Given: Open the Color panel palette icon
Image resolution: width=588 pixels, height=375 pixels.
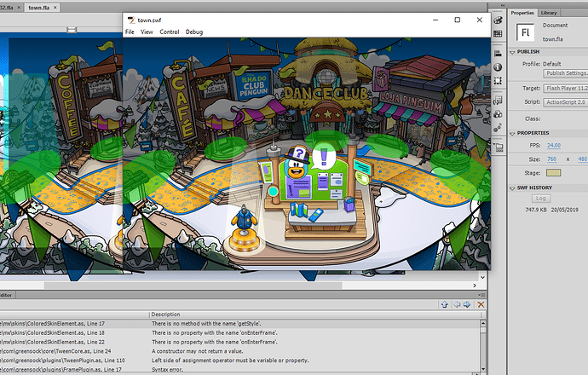Looking at the screenshot, I should (x=498, y=20).
